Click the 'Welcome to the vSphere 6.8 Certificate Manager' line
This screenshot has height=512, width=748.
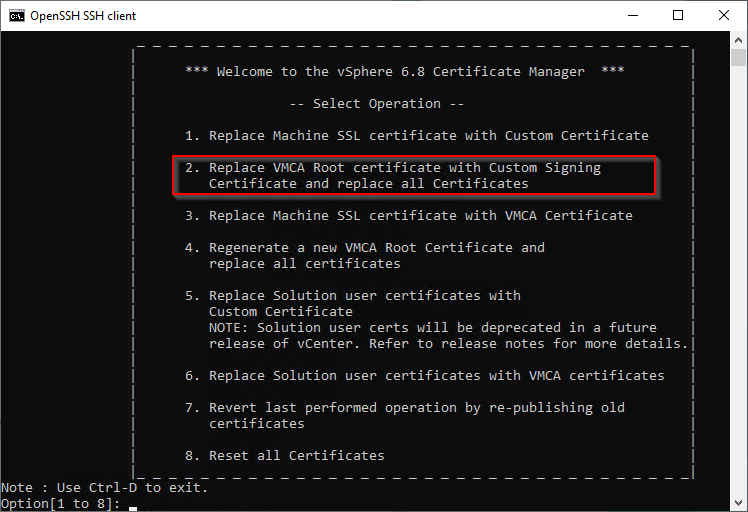(x=405, y=72)
